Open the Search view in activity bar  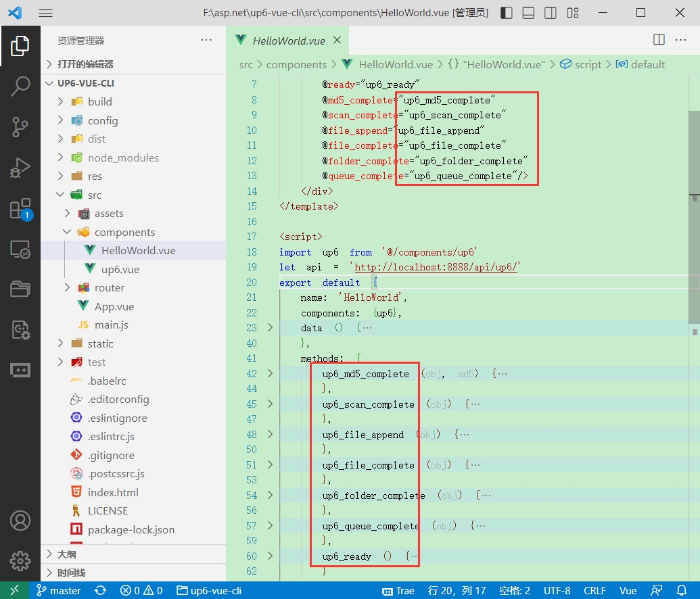tap(20, 86)
